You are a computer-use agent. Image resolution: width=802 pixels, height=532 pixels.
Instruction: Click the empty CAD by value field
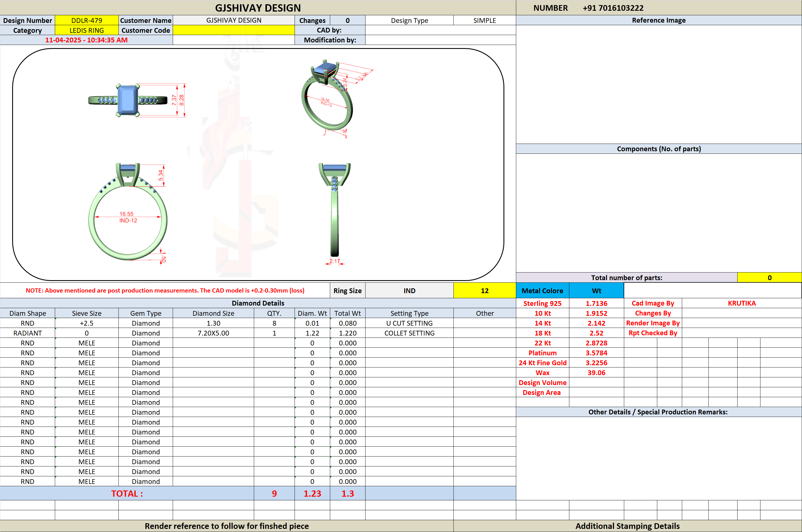pos(440,30)
